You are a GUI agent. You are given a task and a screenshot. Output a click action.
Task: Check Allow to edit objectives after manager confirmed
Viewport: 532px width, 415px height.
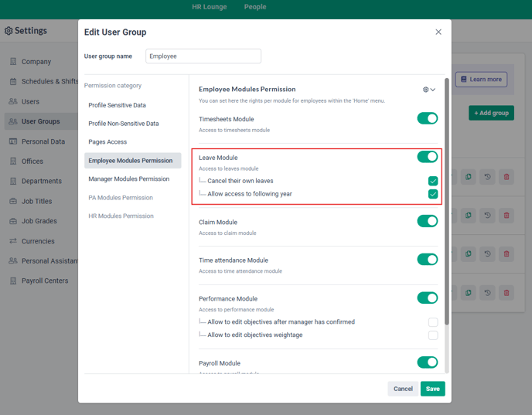433,322
